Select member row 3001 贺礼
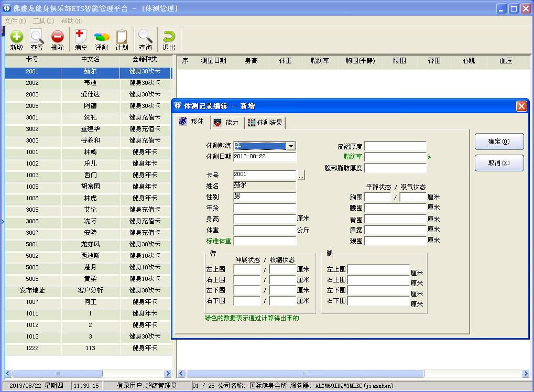The image size is (534, 392). tap(89, 117)
